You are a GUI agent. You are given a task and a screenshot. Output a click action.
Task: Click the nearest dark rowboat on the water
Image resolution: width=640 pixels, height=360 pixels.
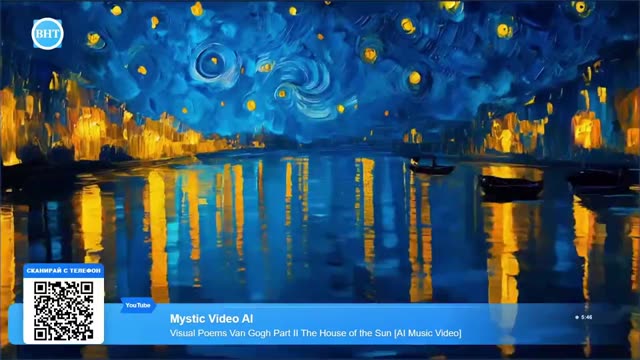(511, 186)
